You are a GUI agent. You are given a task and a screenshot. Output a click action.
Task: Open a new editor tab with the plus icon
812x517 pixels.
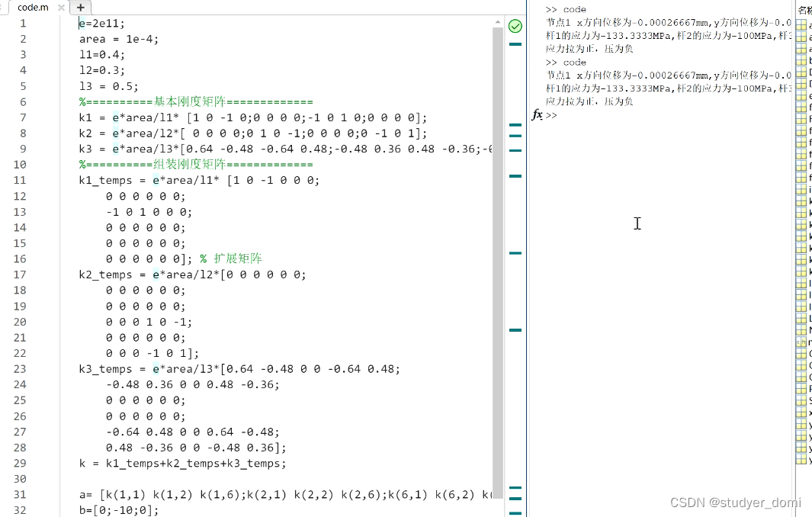point(80,7)
